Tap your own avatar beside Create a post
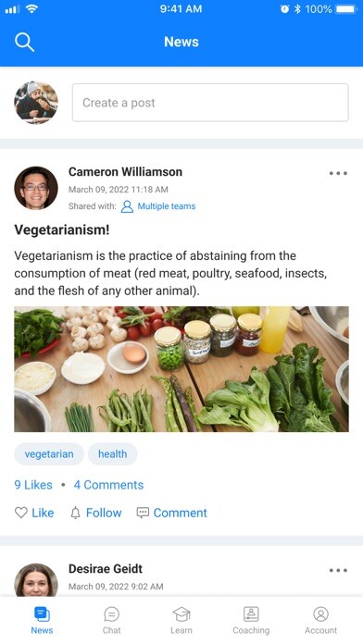 coord(36,103)
